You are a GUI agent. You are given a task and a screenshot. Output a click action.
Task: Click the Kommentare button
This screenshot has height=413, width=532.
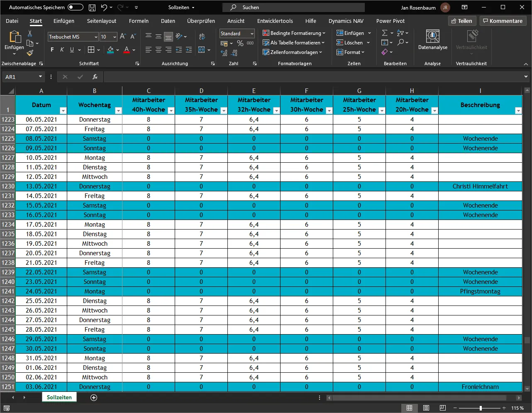(503, 21)
